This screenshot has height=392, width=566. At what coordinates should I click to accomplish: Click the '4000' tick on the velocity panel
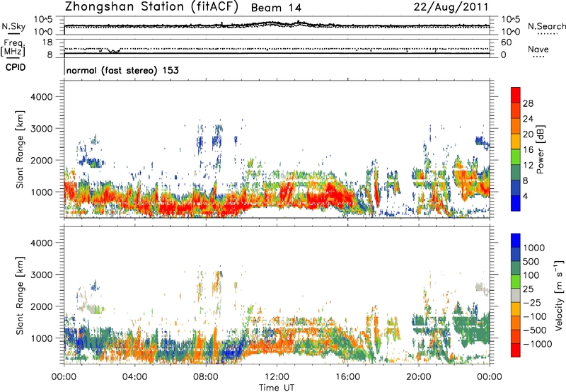coord(41,243)
